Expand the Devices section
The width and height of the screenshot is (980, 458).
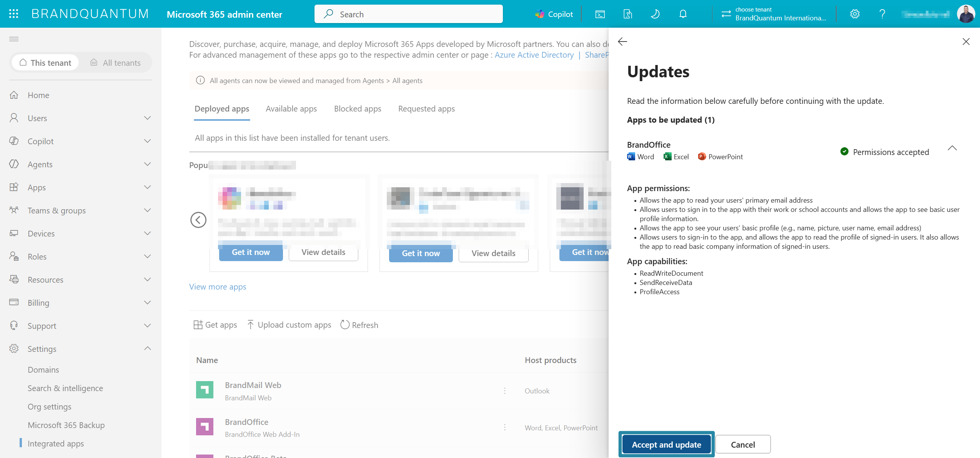click(147, 233)
